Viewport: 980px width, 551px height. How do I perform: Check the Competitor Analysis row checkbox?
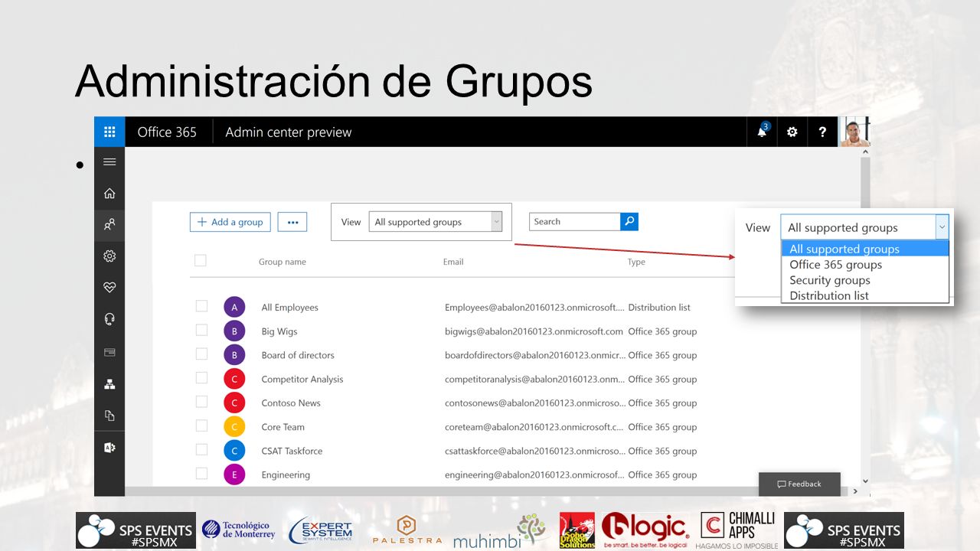click(201, 377)
